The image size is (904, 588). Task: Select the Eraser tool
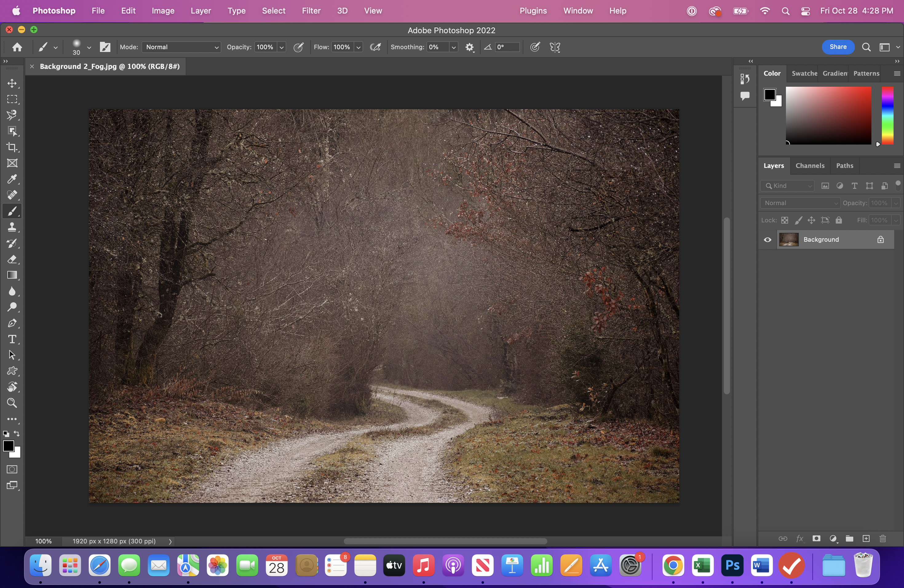(x=12, y=260)
